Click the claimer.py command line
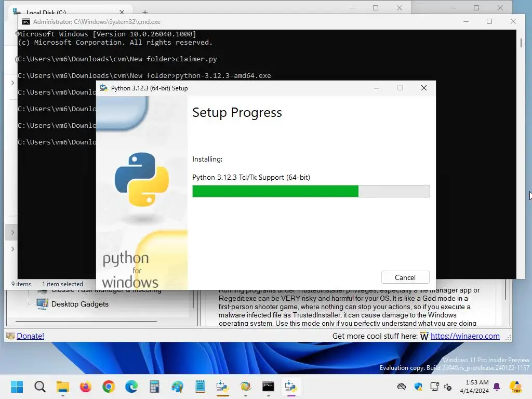532x399 pixels. click(x=117, y=59)
